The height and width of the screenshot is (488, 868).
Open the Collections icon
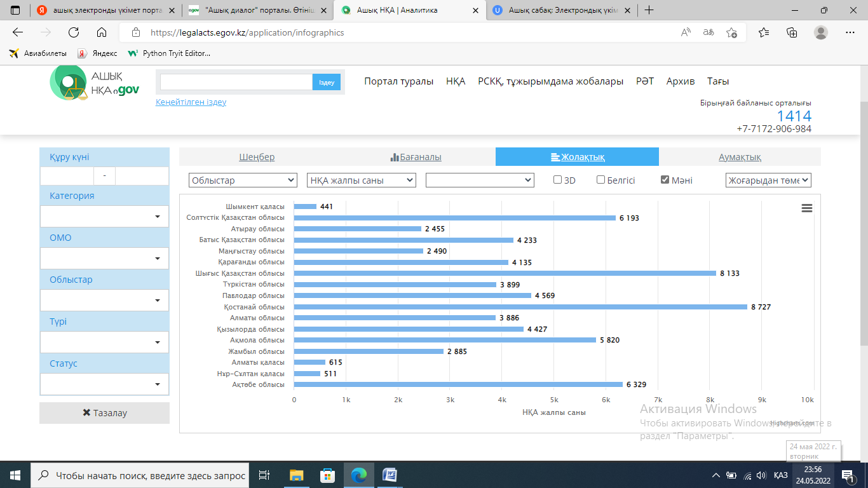[792, 32]
